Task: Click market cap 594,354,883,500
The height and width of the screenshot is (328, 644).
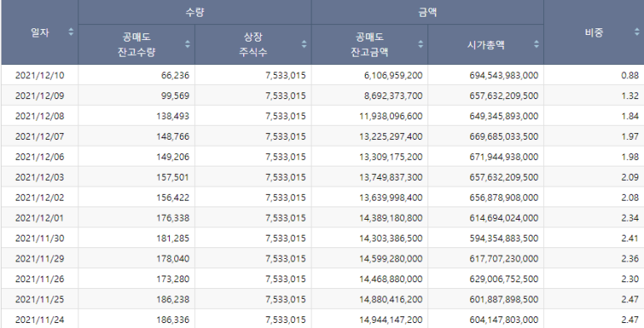Action: [x=504, y=238]
